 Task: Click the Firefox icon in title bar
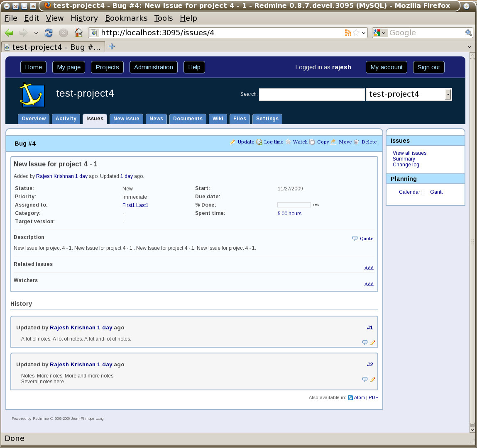point(47,5)
